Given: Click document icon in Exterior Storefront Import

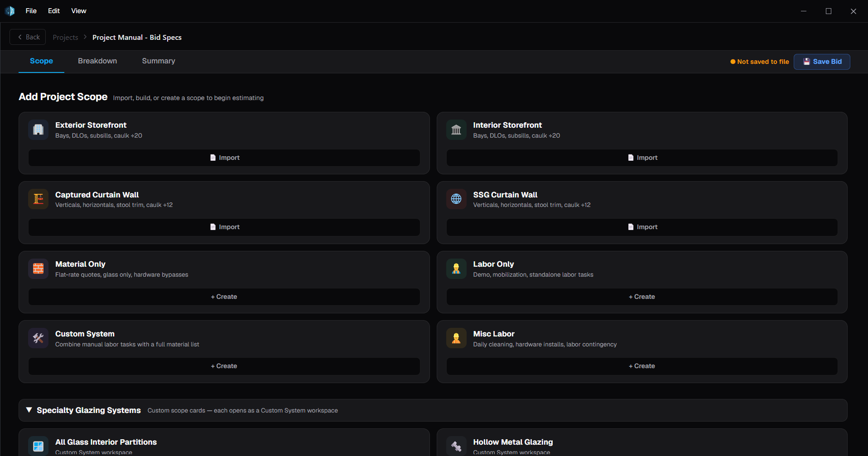Looking at the screenshot, I should click(213, 158).
